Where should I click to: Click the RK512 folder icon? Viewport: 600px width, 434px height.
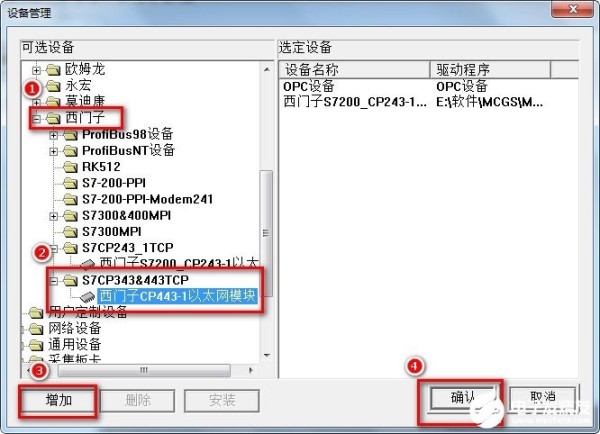click(70, 167)
